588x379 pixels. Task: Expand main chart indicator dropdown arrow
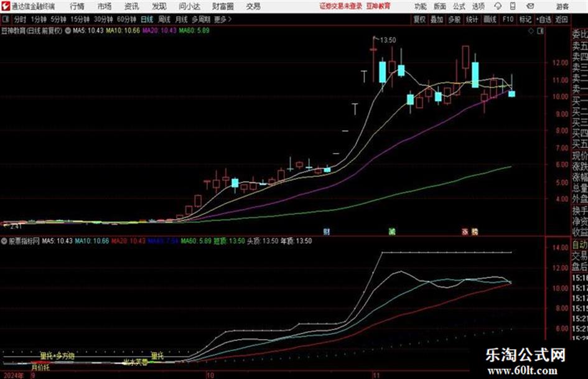click(x=68, y=30)
